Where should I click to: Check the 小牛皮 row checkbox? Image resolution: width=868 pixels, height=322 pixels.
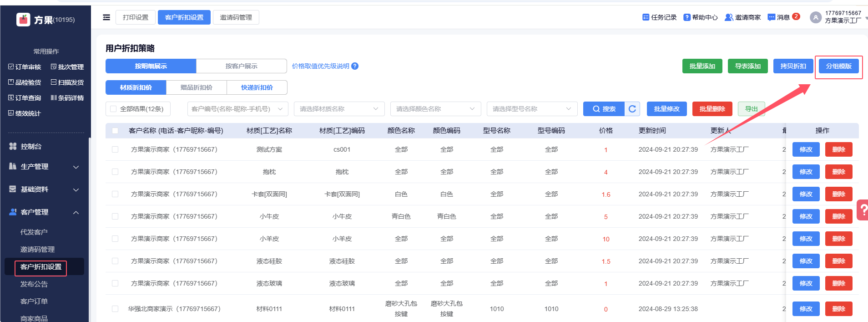pyautogui.click(x=115, y=216)
